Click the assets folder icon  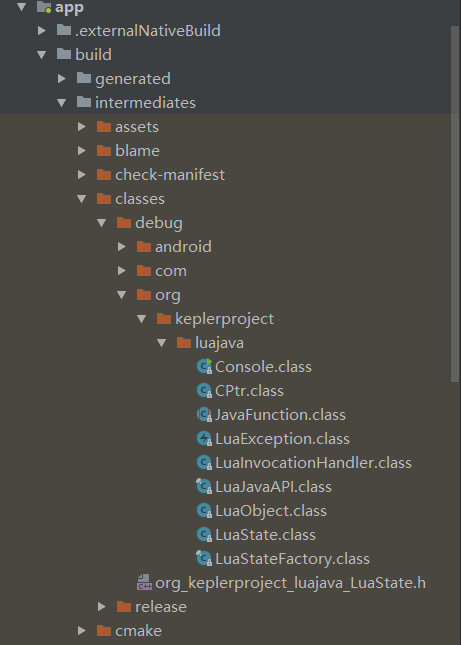(104, 126)
